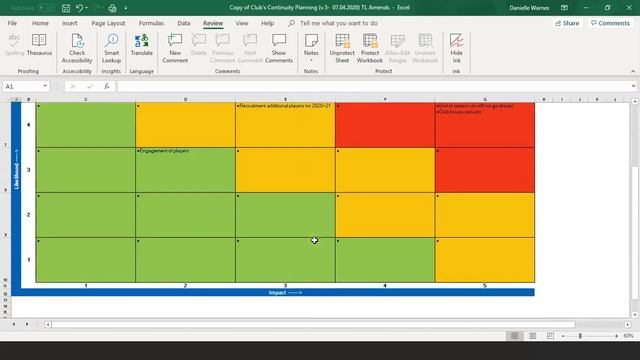This screenshot has height=360, width=640.
Task: Click the Likelihood axis label
Action: (16, 169)
